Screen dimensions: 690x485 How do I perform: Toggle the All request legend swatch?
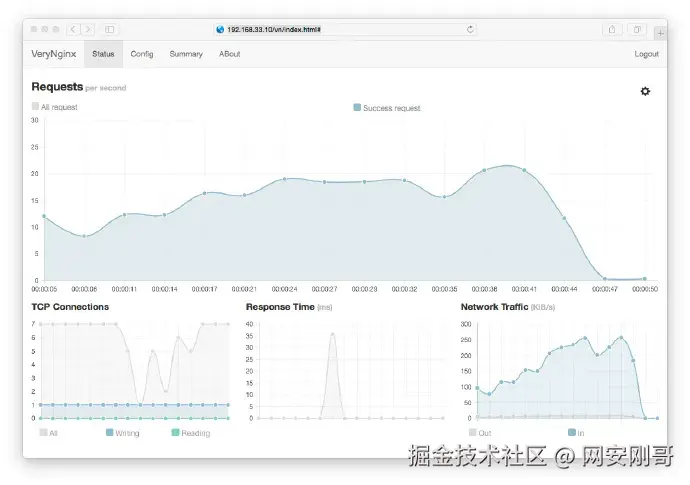[35, 106]
